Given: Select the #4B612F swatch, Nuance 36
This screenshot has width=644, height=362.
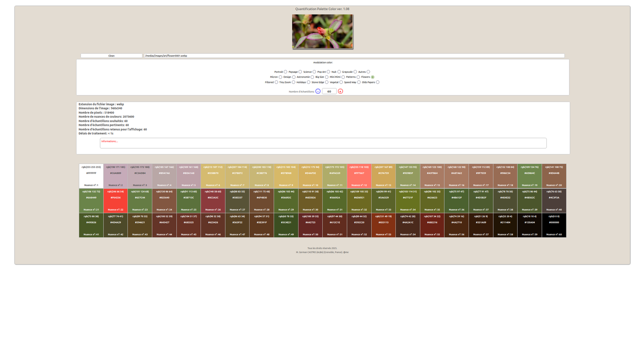Looking at the screenshot, I should [x=457, y=201].
